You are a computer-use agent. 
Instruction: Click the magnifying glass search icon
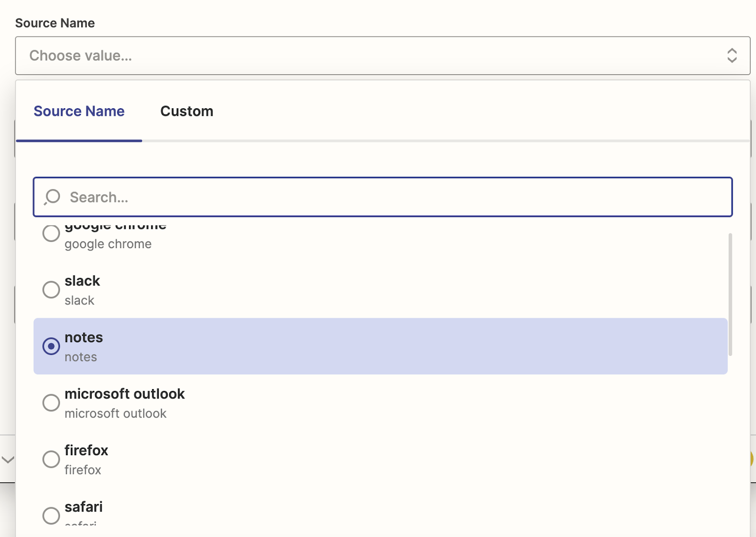[x=52, y=197]
